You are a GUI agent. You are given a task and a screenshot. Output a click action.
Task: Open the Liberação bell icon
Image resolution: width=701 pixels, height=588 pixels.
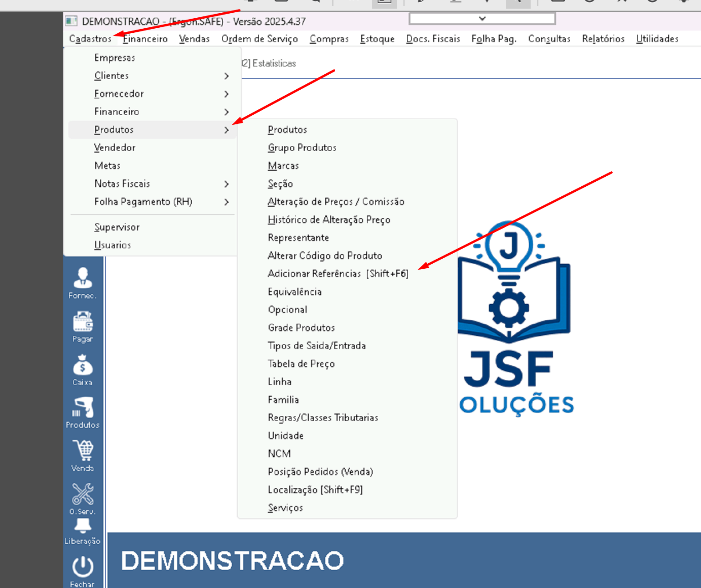pyautogui.click(x=82, y=532)
